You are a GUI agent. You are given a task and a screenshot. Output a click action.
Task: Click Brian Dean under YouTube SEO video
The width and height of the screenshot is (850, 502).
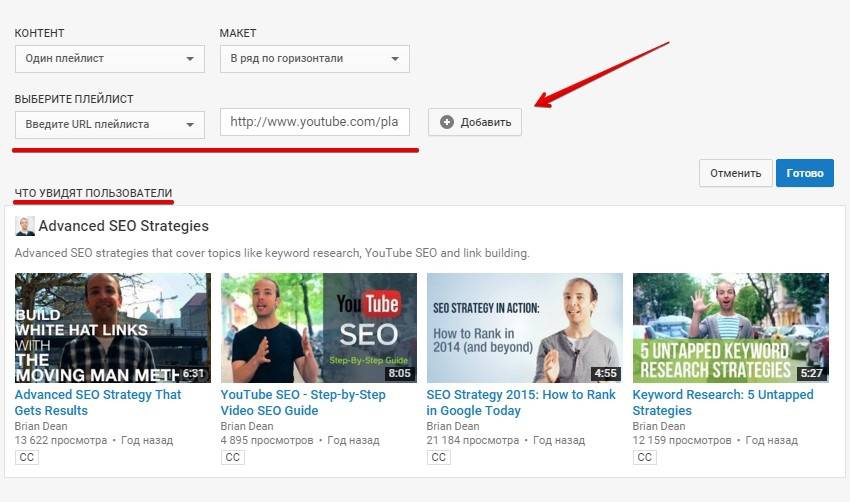coord(247,426)
